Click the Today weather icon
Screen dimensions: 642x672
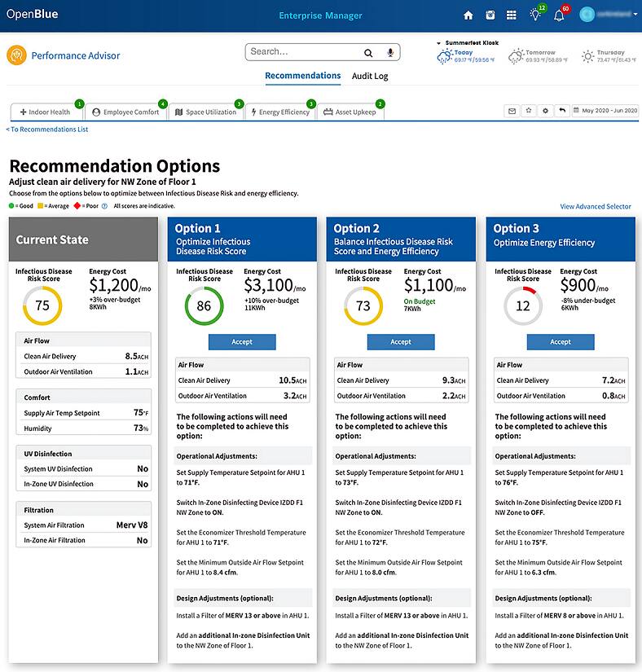[445, 56]
